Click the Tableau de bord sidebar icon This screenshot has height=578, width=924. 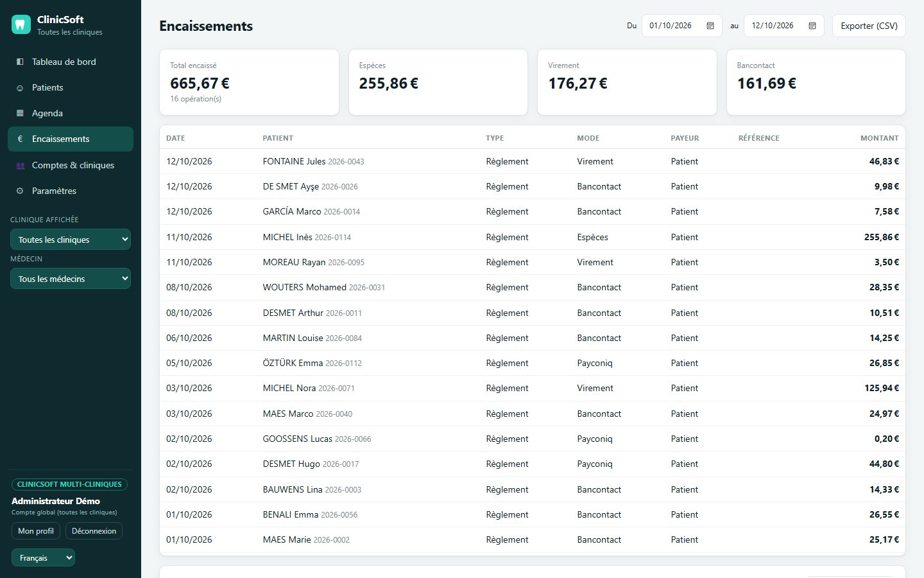20,62
